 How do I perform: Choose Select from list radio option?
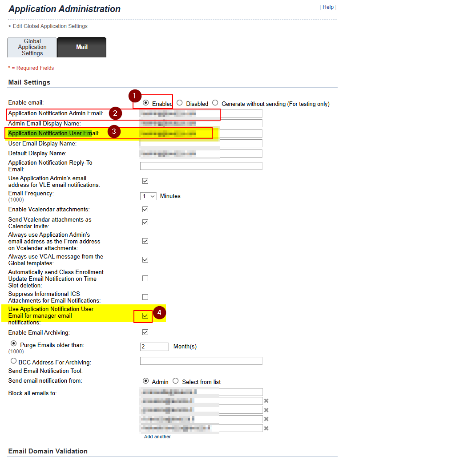point(176,381)
